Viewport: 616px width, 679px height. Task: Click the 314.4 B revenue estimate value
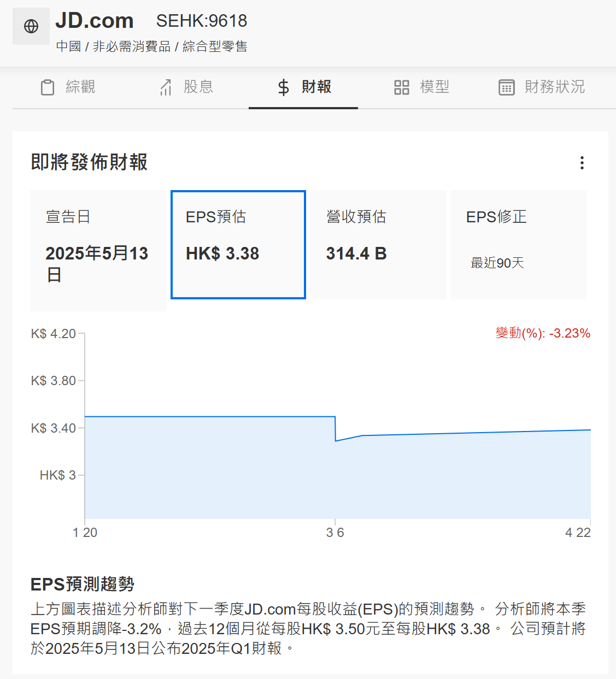pos(356,253)
